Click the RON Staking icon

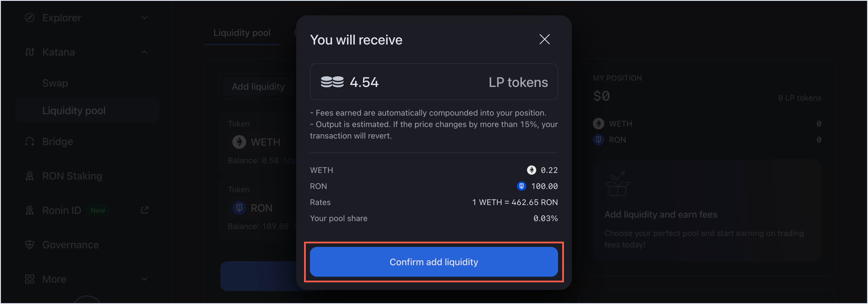pos(29,176)
